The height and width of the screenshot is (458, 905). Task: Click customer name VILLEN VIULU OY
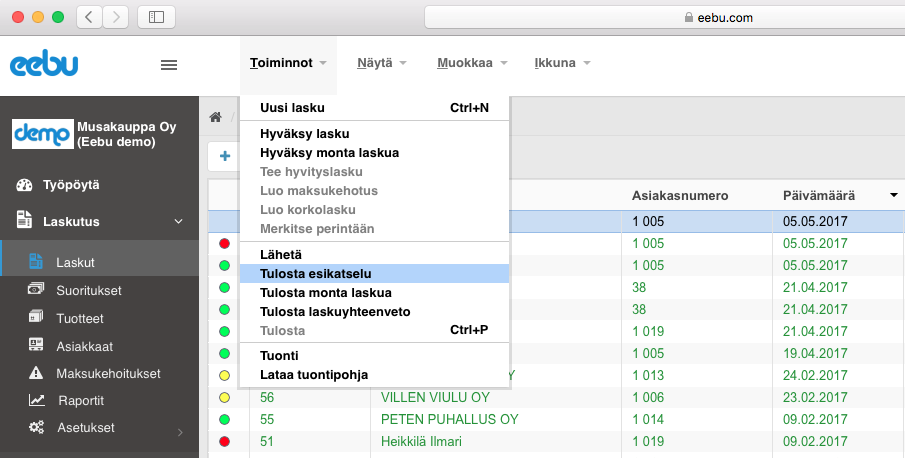click(435, 397)
